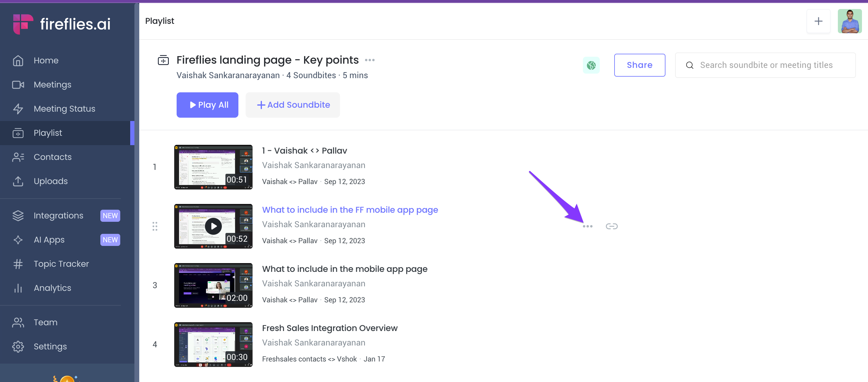Click the Home house icon
Viewport: 868px width, 382px height.
tap(18, 60)
